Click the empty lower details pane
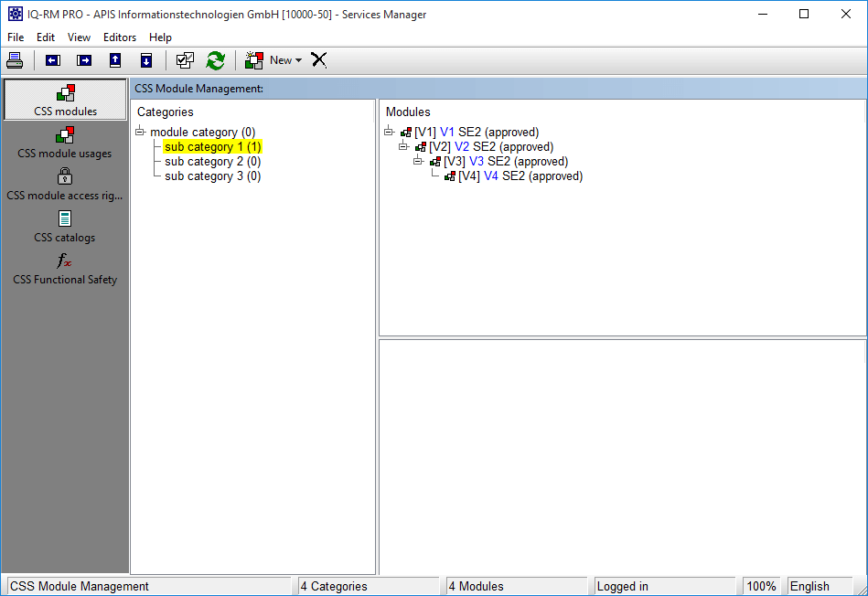The height and width of the screenshot is (596, 868). tap(622, 457)
